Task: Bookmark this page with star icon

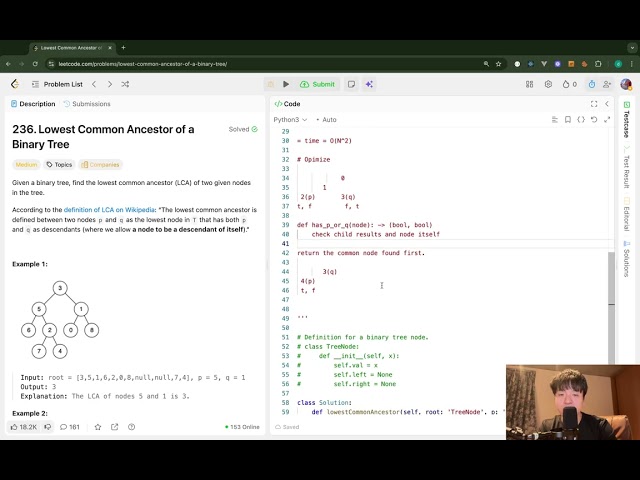Action: pos(498,64)
